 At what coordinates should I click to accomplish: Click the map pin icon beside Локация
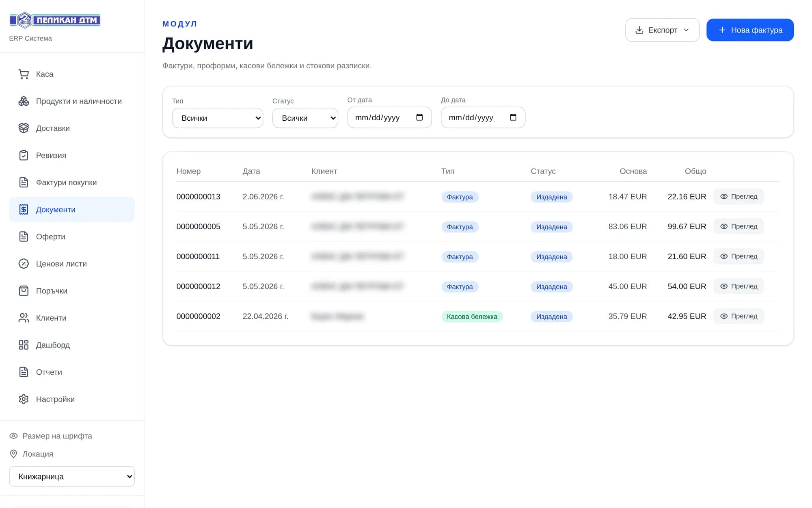(x=13, y=454)
